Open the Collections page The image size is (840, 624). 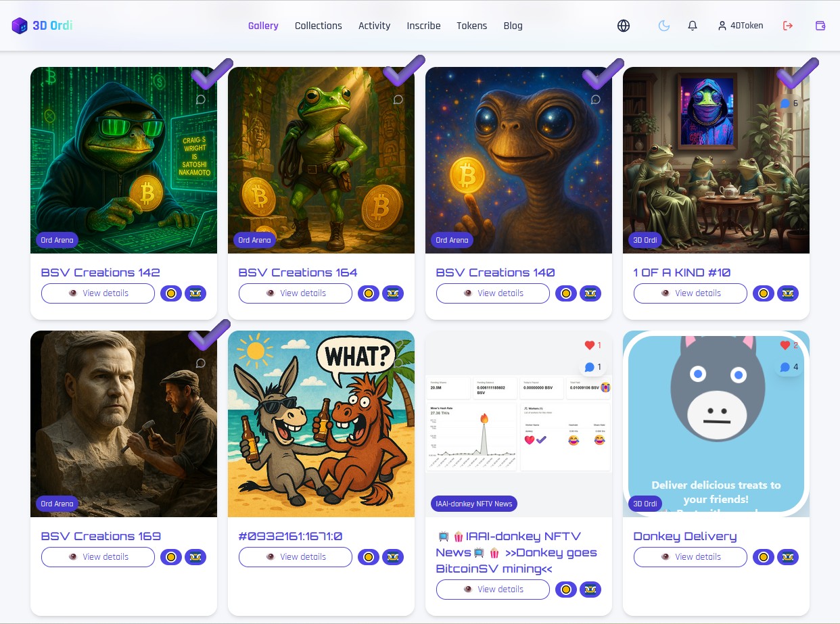tap(319, 26)
